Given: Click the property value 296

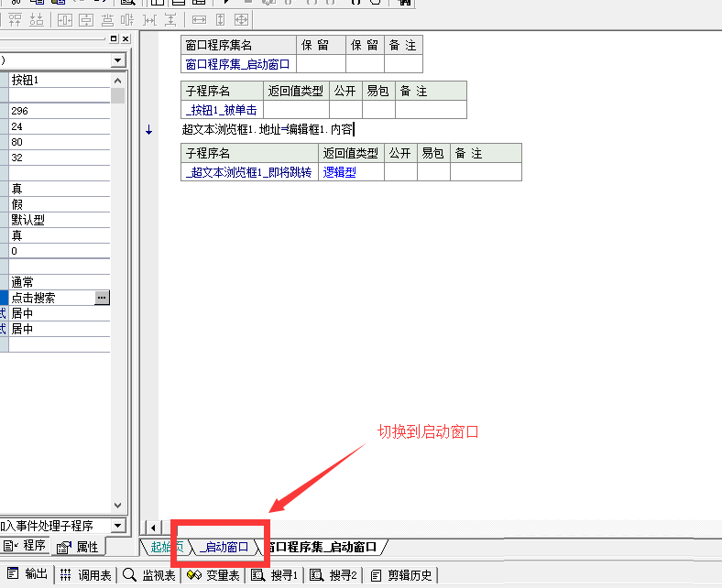Looking at the screenshot, I should (60, 111).
